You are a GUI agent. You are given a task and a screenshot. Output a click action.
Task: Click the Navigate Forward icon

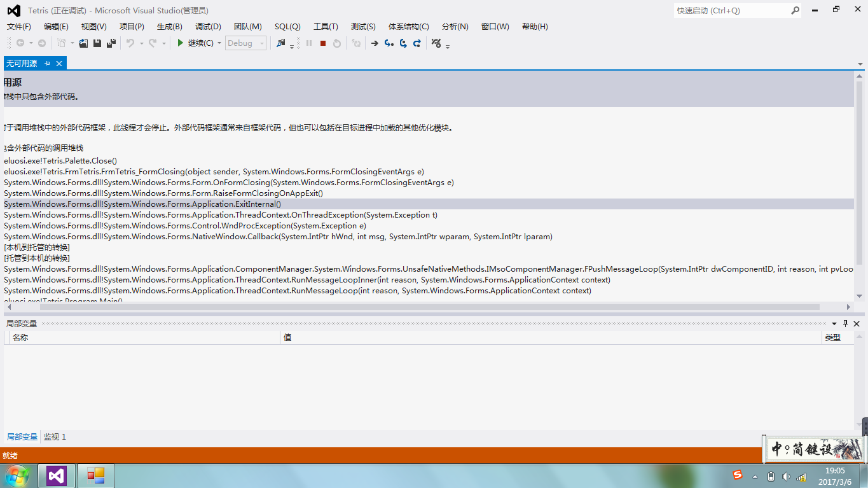(42, 43)
